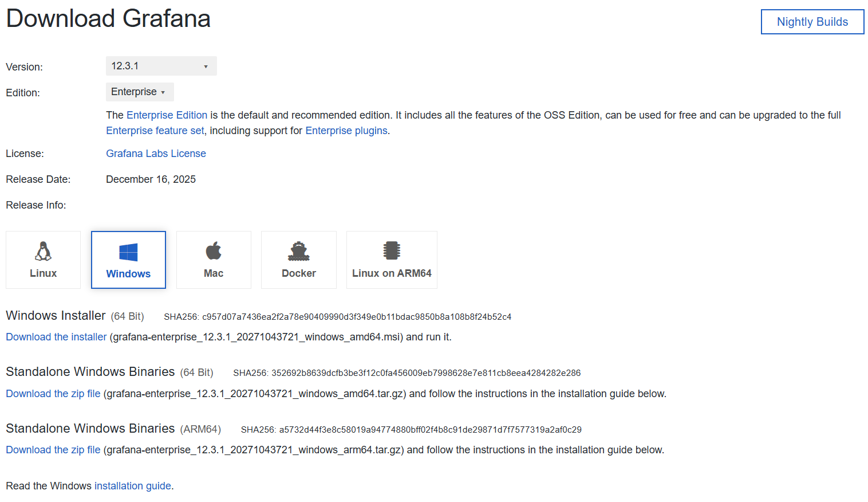Open the Grafana Labs License link
The height and width of the screenshot is (502, 868).
156,154
